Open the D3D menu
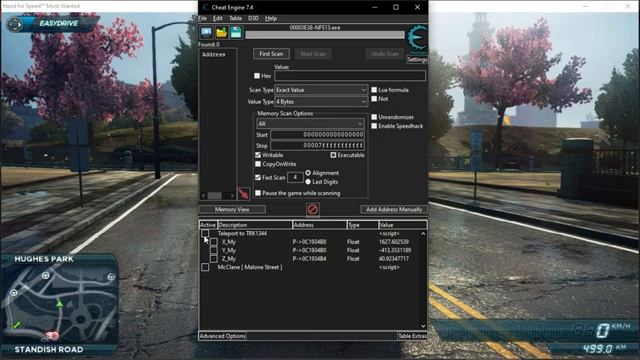Viewport: 640px width, 360px height. [x=253, y=18]
